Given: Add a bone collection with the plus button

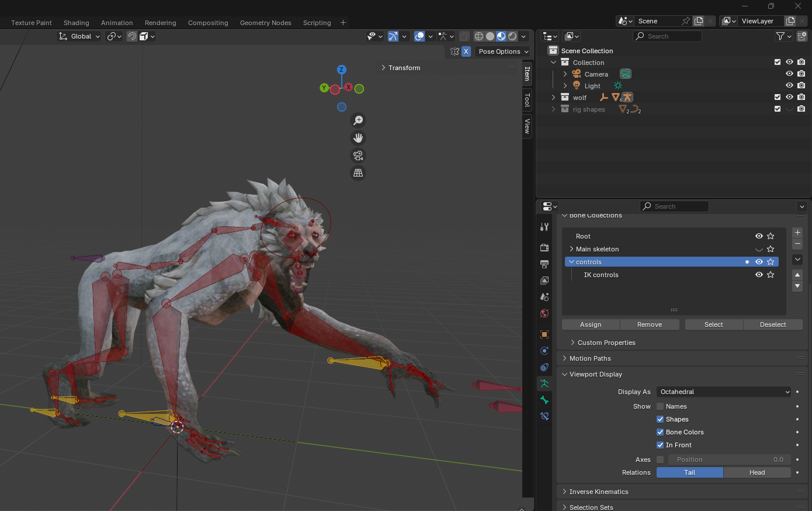Looking at the screenshot, I should [797, 233].
